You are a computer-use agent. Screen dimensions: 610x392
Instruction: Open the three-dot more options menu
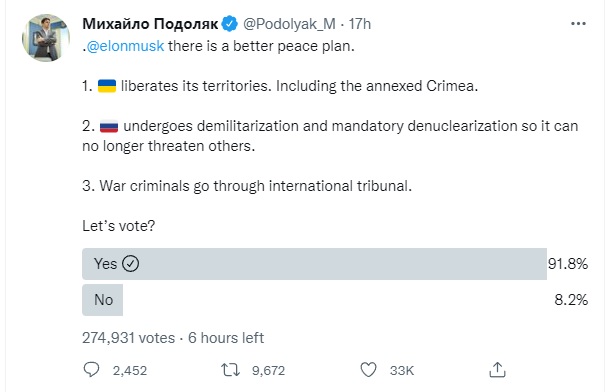coord(578,24)
